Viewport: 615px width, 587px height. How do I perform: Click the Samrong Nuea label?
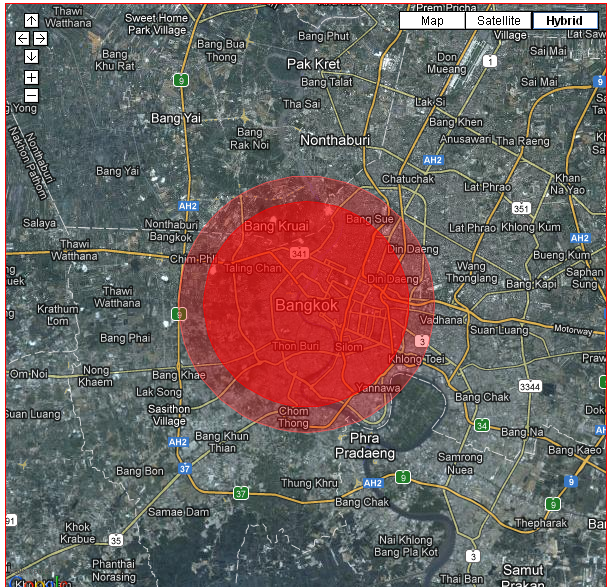[460, 463]
